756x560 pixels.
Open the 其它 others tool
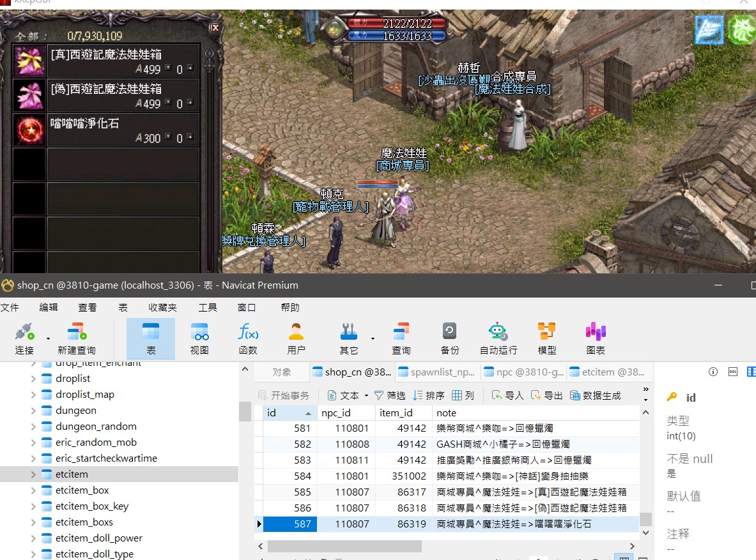(348, 338)
